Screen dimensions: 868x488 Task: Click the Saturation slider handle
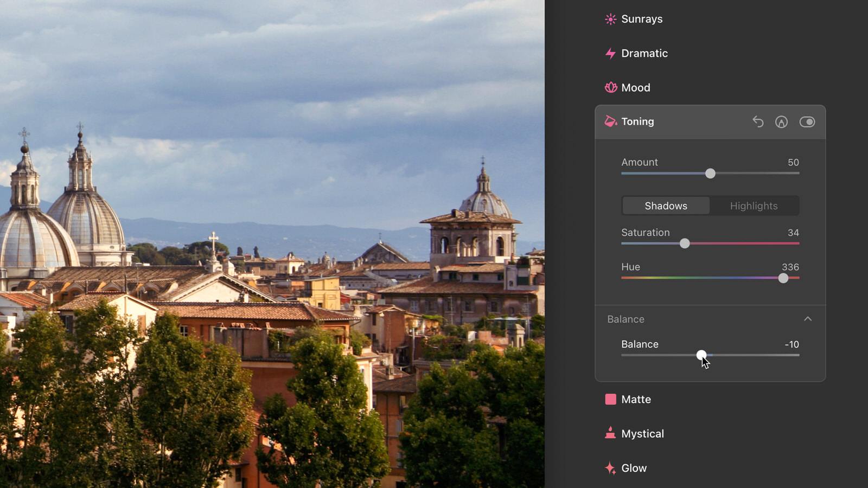685,243
